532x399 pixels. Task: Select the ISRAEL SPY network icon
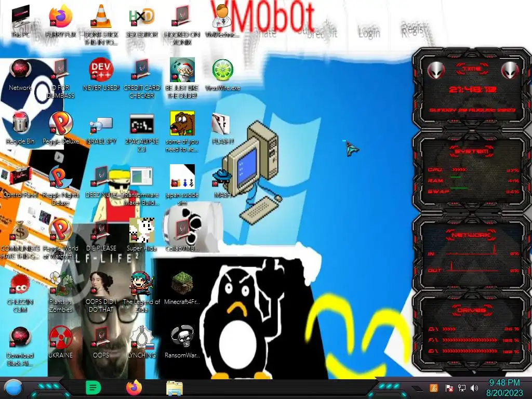pyautogui.click(x=101, y=129)
